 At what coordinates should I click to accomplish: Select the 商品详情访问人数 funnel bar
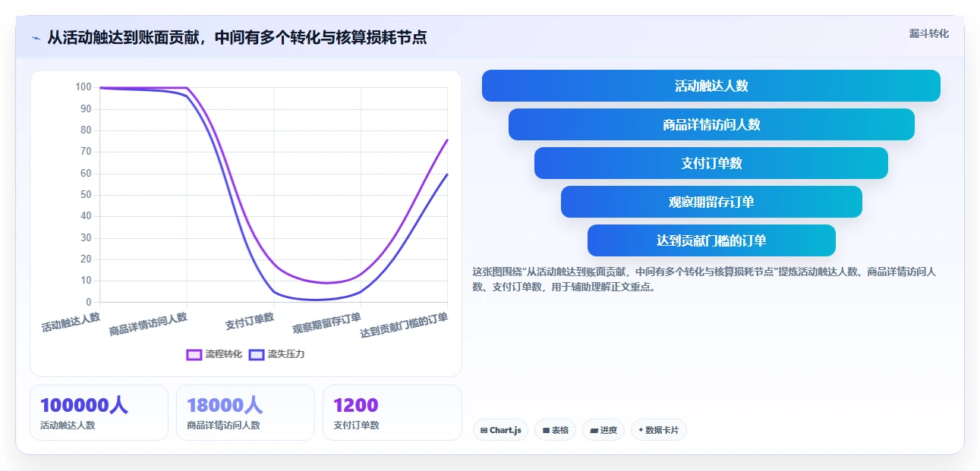tap(711, 124)
